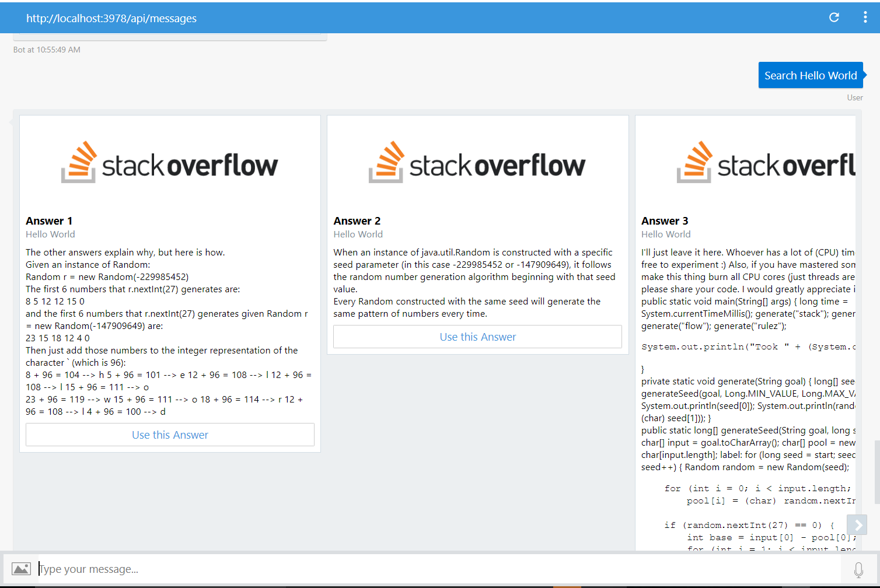Click the image attachment icon
This screenshot has width=880, height=588.
(21, 568)
